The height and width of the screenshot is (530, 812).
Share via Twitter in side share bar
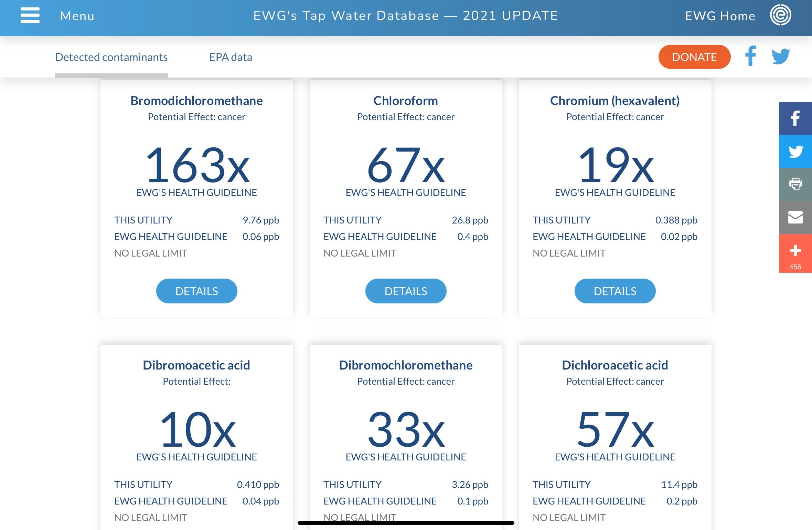pyautogui.click(x=795, y=151)
